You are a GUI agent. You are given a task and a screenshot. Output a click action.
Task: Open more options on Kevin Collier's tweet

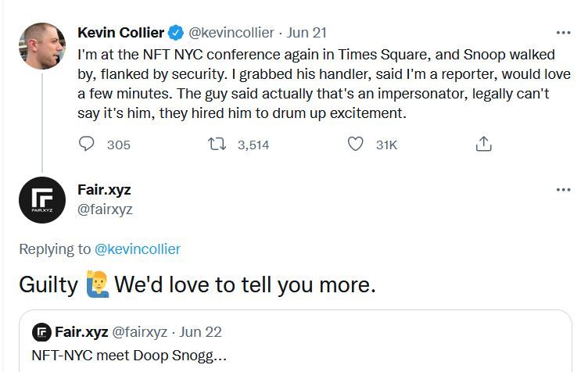point(563,33)
